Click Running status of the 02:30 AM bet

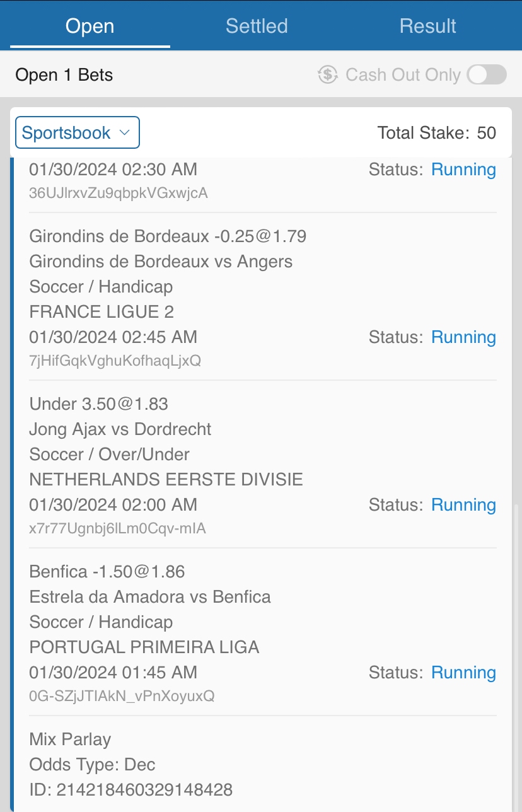(x=463, y=170)
